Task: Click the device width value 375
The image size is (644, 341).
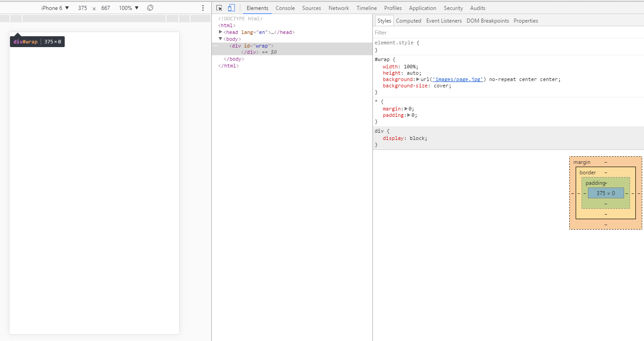Action: point(82,8)
